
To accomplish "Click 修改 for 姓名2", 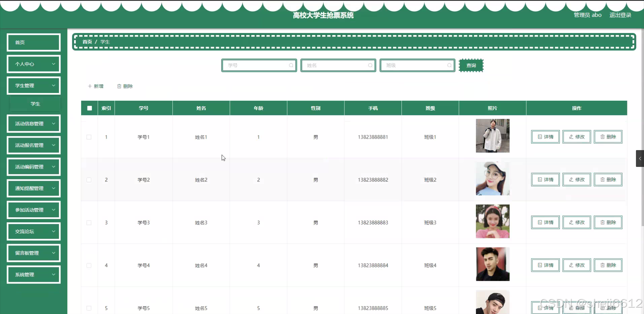I will (577, 180).
